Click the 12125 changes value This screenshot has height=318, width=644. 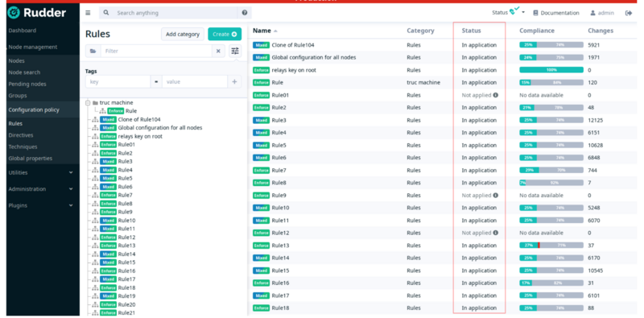[596, 120]
